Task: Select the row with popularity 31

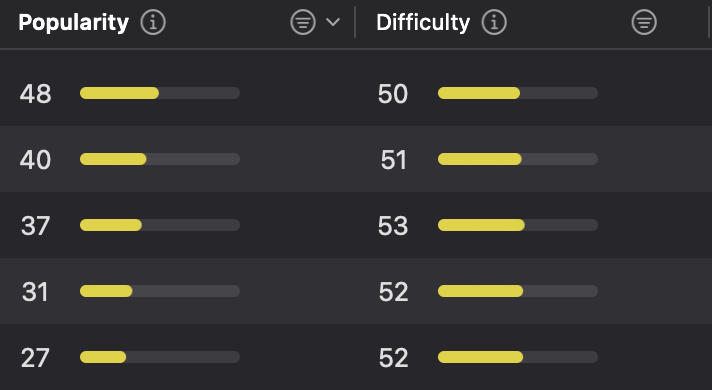Action: pyautogui.click(x=356, y=291)
